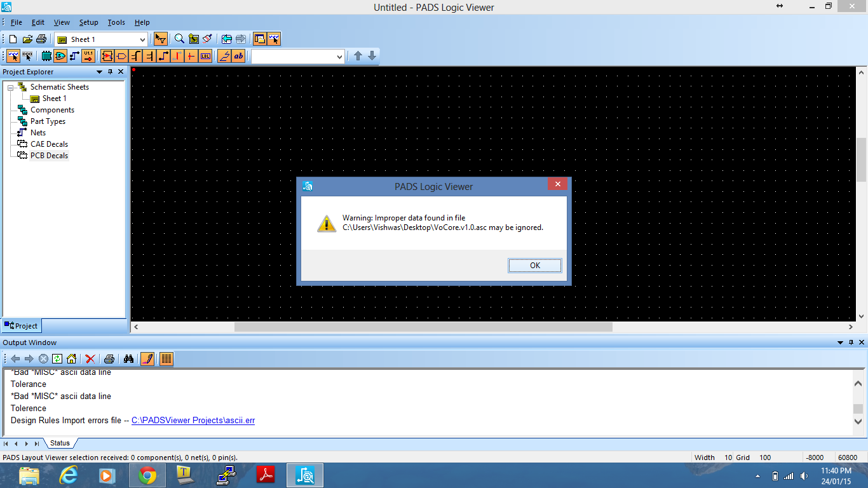Toggle the Output Window pencil log button
The image size is (868, 488).
click(x=147, y=359)
